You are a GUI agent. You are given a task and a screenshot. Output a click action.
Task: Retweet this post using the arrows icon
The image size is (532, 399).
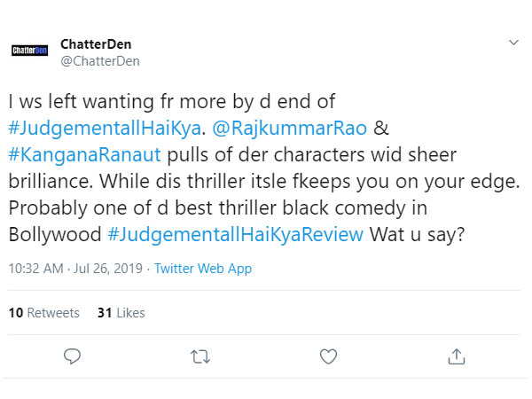coord(200,357)
